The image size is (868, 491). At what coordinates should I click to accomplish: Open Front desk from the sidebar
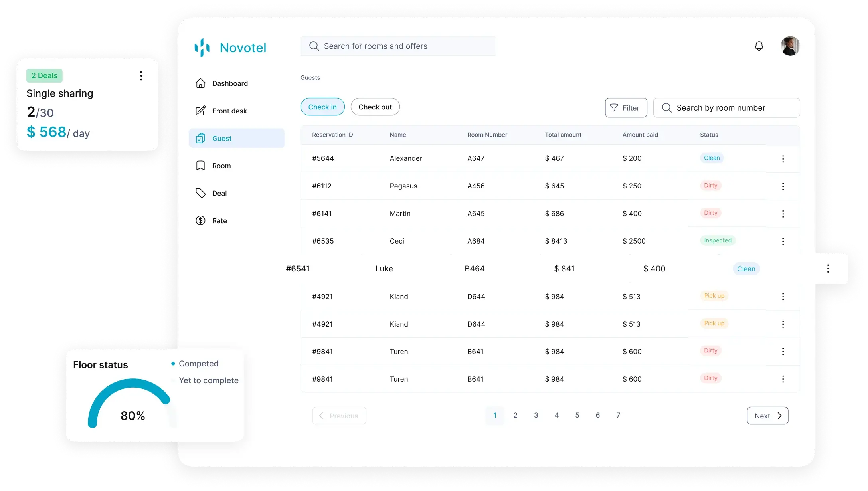(229, 111)
